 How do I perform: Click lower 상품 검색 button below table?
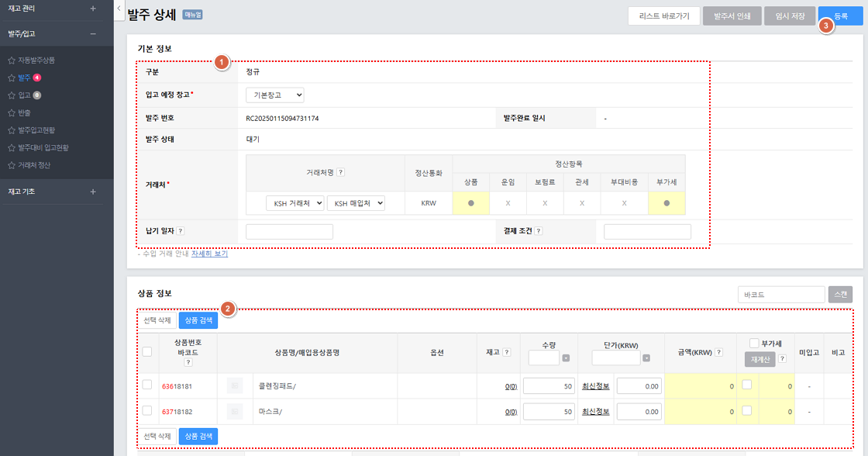click(x=198, y=436)
